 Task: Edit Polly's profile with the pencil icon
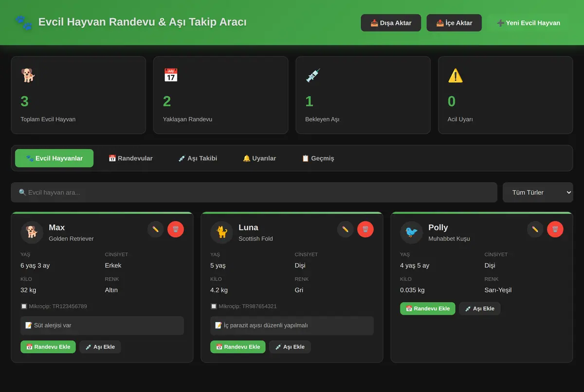tap(535, 230)
